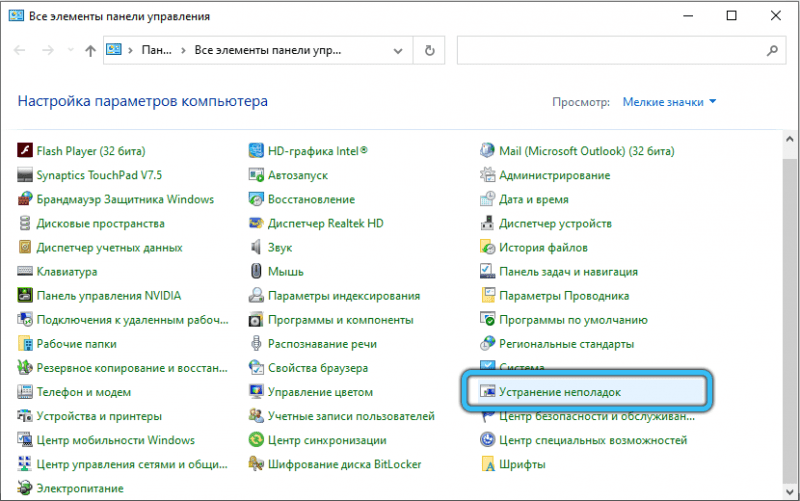Click Свойства браузера link
800x501 pixels.
point(318,368)
